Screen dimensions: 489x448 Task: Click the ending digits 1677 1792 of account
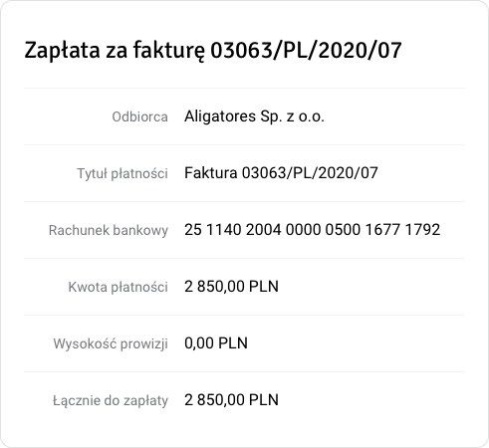click(x=402, y=230)
